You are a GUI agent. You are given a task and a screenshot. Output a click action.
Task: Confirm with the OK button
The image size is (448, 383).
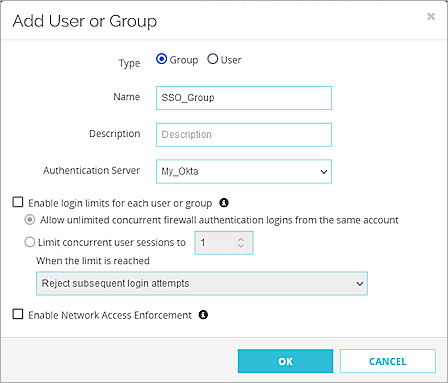click(x=285, y=361)
